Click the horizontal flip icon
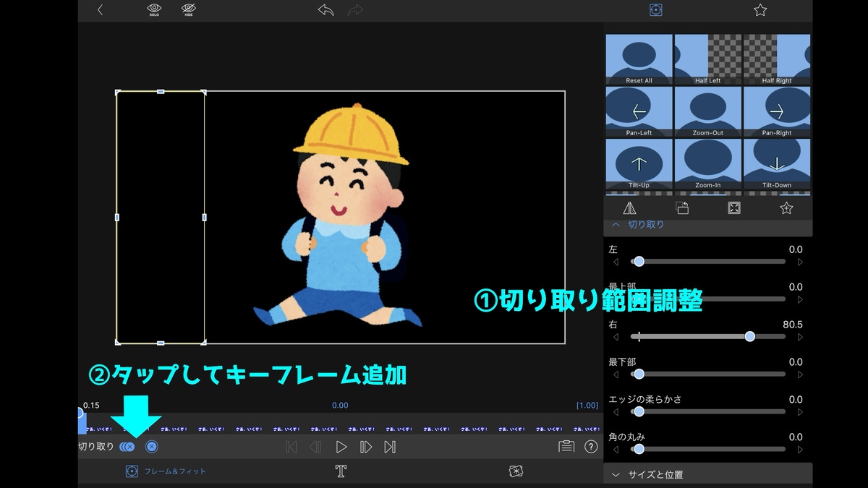 pyautogui.click(x=629, y=207)
